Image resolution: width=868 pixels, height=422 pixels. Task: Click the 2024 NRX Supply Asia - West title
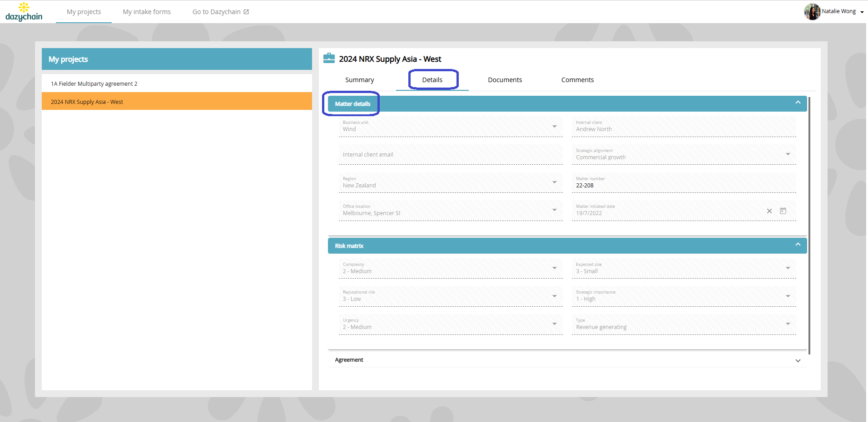coord(390,59)
